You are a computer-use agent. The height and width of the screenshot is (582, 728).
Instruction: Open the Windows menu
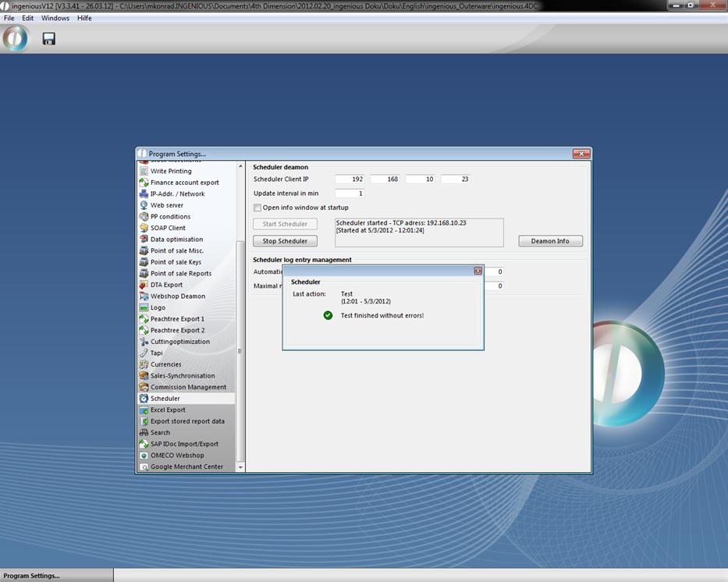(55, 18)
